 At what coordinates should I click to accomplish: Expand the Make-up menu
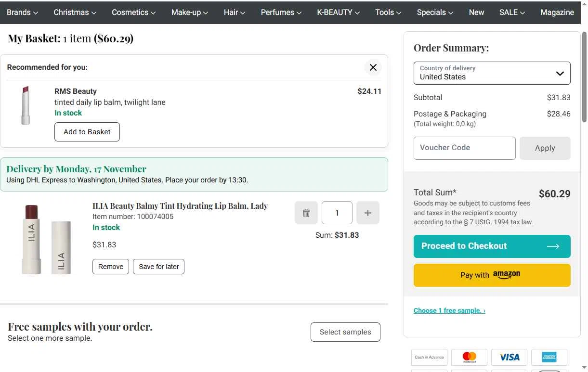click(x=190, y=13)
